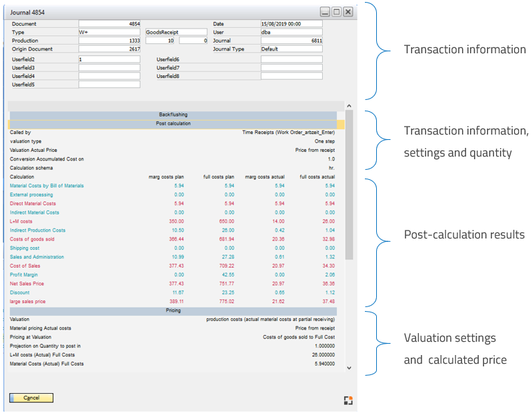Click the Material Costs by Bill of Materials row

tap(47, 186)
